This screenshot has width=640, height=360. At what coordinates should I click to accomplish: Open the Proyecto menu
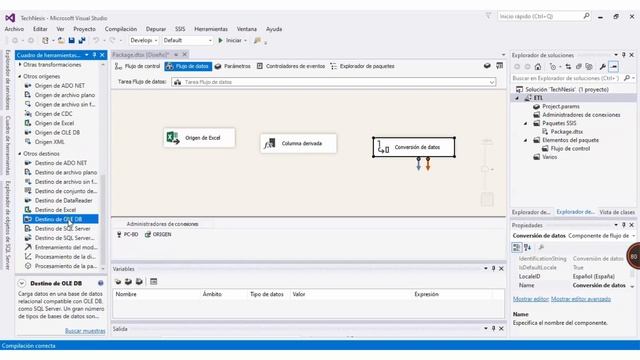pyautogui.click(x=84, y=29)
